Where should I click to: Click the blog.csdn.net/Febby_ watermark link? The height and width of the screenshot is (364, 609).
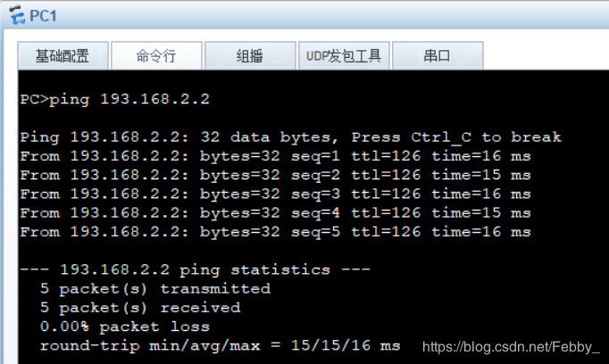510,346
